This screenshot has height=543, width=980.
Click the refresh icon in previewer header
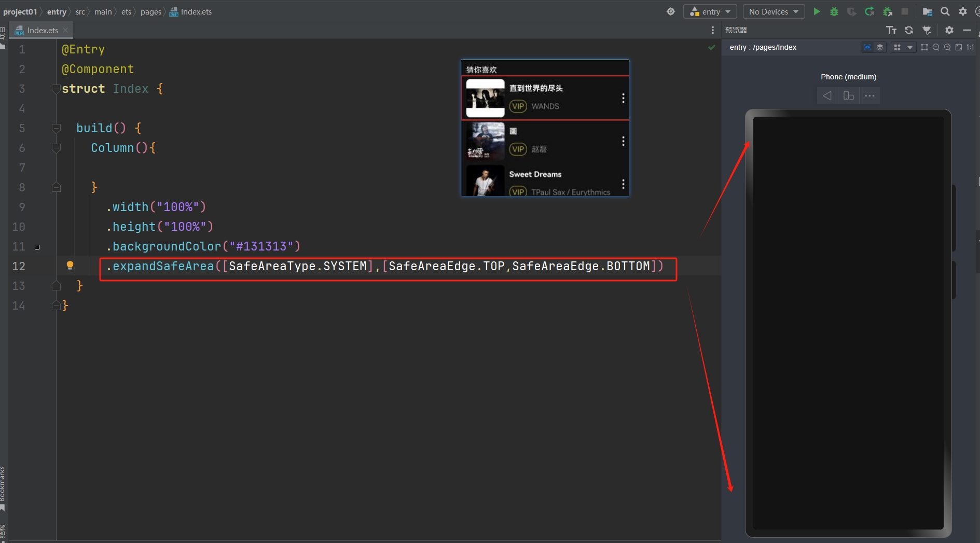909,30
